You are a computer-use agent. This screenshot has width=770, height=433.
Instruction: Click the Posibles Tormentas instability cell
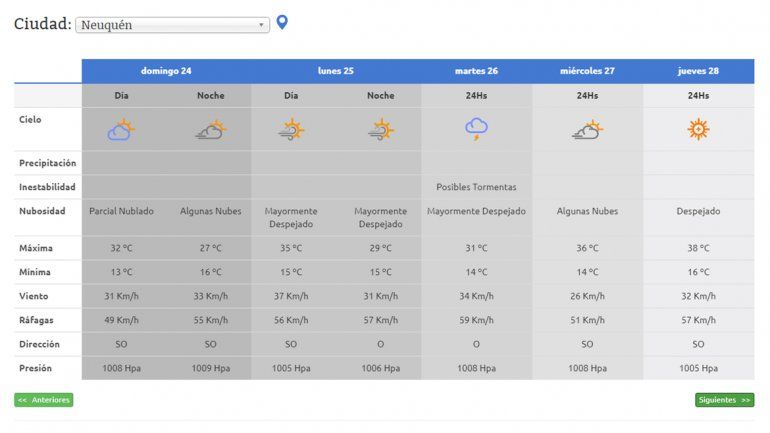[476, 187]
